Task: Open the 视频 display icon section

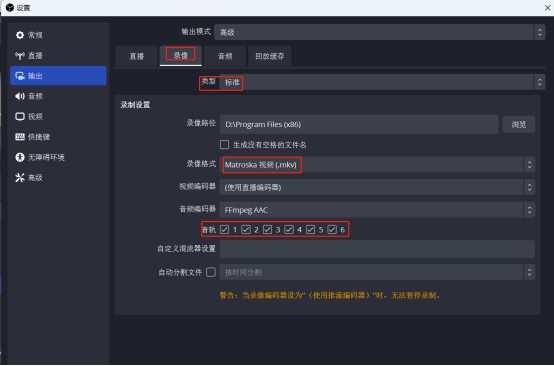Action: click(x=20, y=116)
